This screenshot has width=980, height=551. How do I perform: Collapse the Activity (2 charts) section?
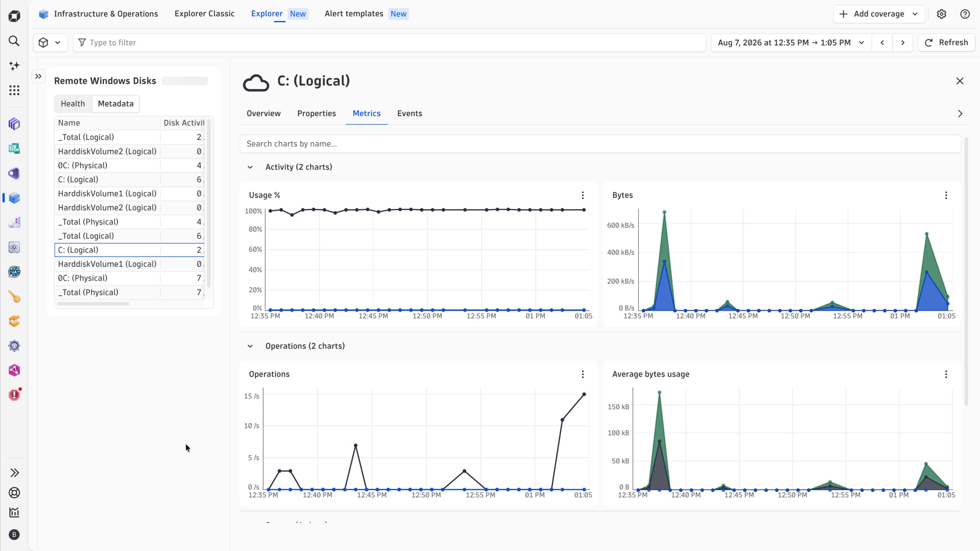coord(250,167)
